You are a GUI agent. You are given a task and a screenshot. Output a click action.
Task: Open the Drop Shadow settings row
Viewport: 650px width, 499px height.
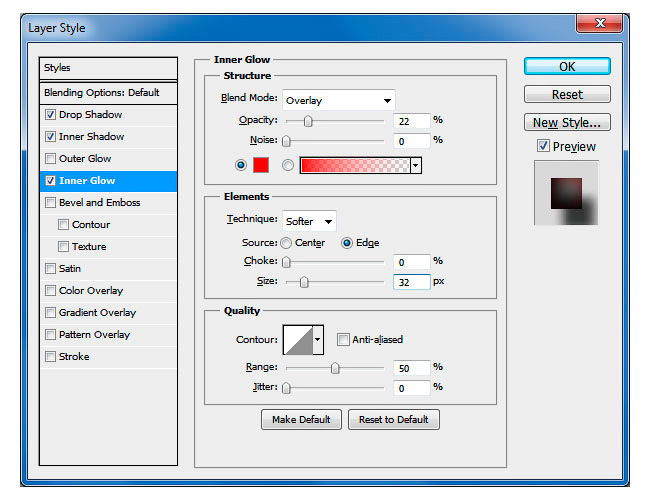coord(108,115)
